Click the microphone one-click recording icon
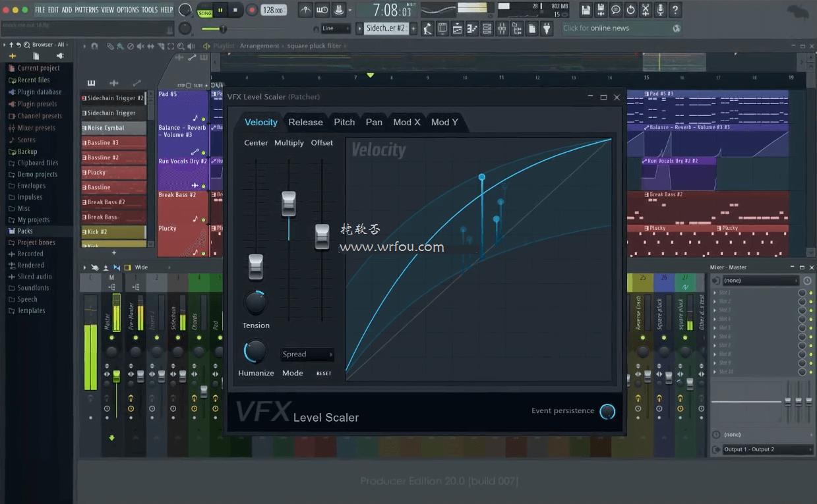The image size is (817, 504). point(660,10)
